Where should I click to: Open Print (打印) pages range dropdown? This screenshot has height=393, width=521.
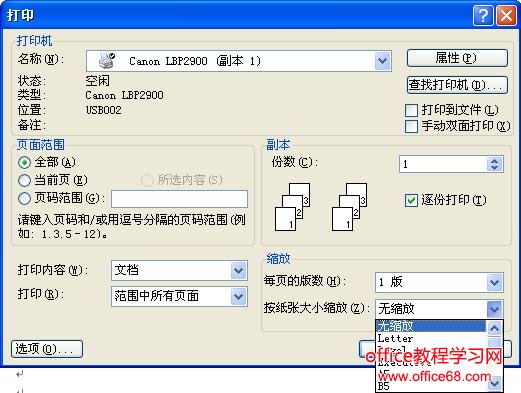coord(238,296)
